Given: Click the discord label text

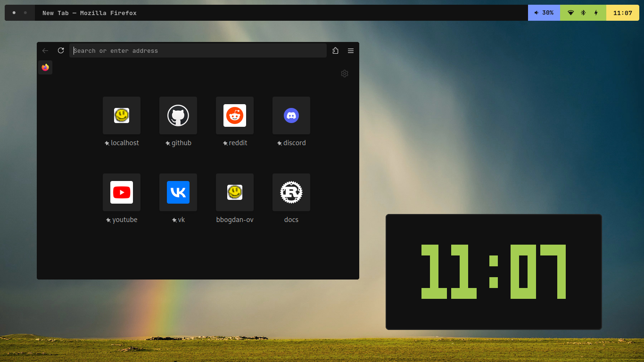Looking at the screenshot, I should pos(295,143).
